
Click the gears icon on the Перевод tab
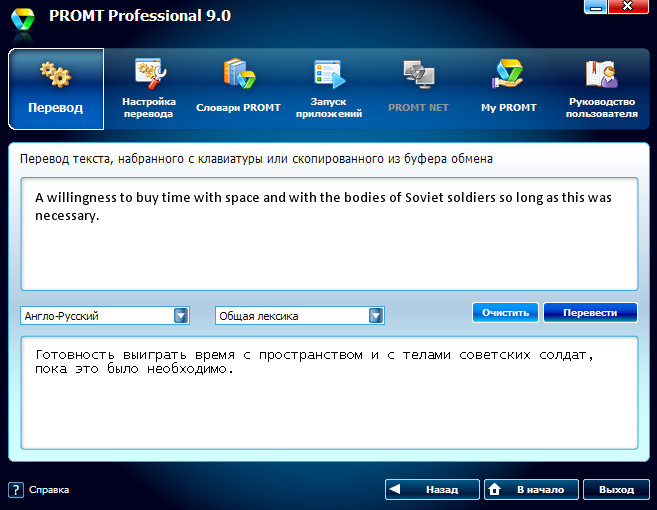(x=56, y=75)
